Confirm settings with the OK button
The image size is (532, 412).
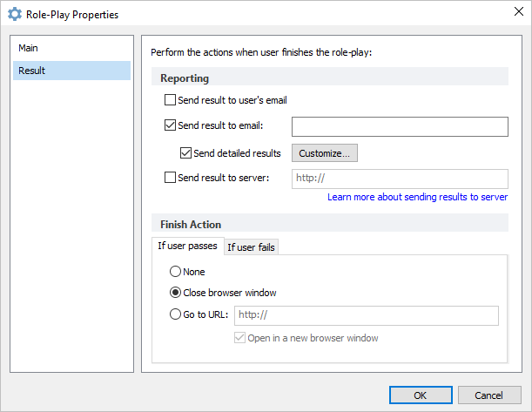[421, 395]
